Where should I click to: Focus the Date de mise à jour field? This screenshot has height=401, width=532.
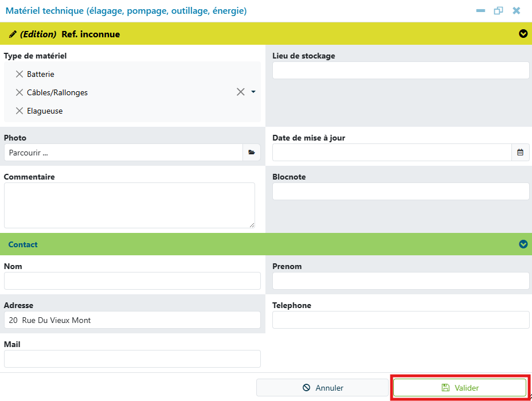(x=392, y=153)
